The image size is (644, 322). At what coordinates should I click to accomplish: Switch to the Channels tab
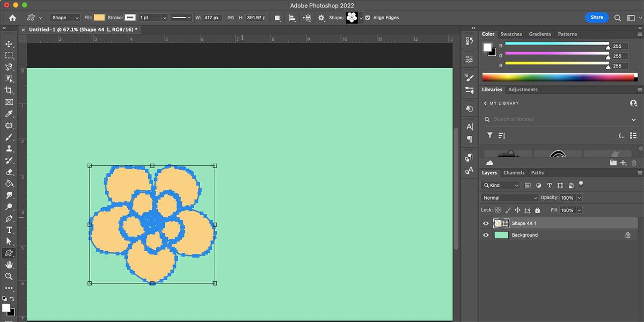point(514,173)
